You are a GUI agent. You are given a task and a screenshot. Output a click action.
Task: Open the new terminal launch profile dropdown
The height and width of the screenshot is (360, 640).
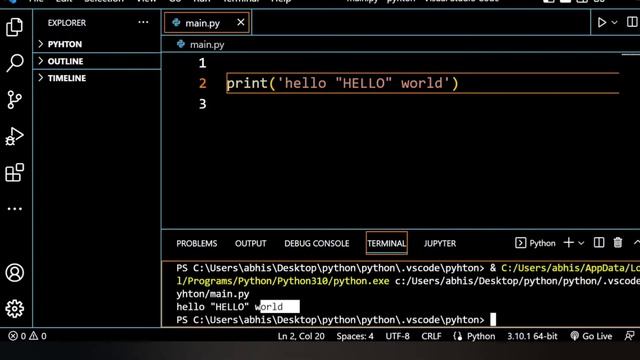581,243
